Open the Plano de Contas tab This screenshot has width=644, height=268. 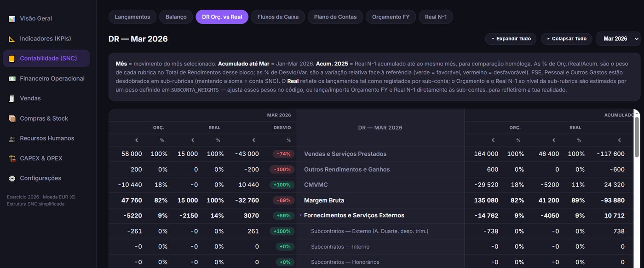335,17
